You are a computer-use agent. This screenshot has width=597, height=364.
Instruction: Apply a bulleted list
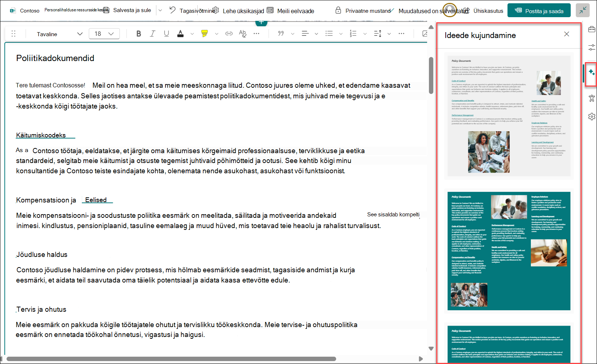(329, 34)
